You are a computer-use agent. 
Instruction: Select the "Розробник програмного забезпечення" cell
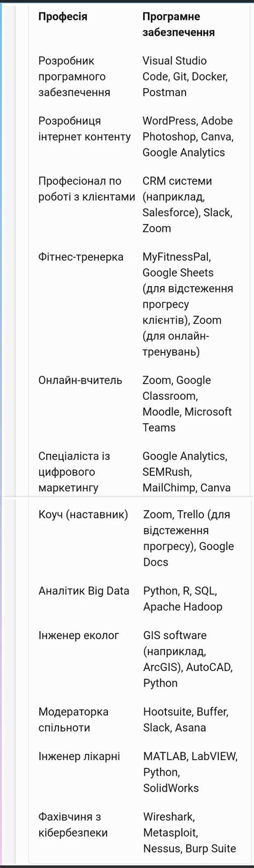point(74,77)
